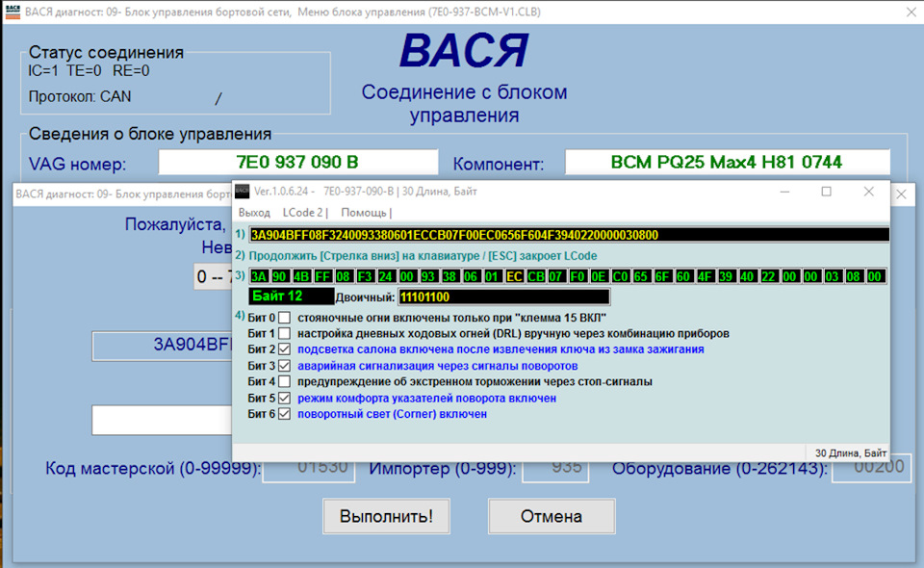Uncheck Бит 6 Corner light checkbox

tap(284, 414)
